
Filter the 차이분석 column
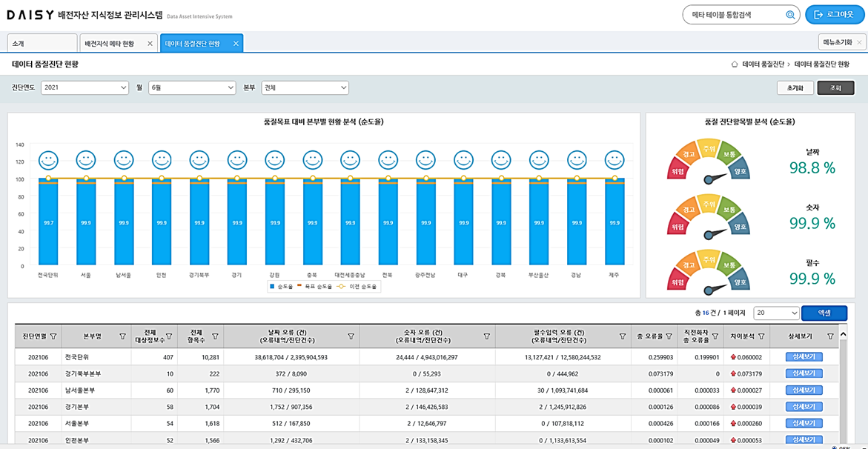point(761,336)
